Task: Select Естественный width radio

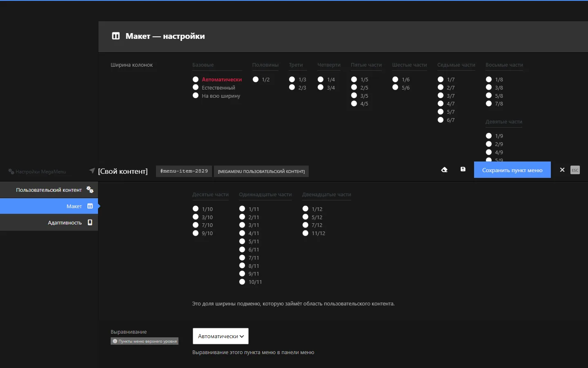Action: (x=196, y=88)
